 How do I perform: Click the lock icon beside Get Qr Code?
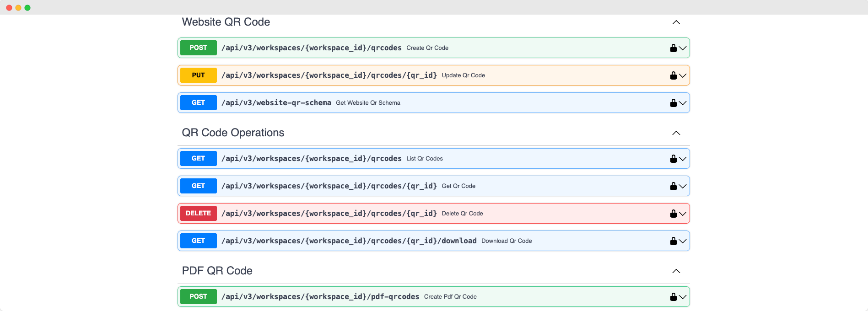(673, 186)
